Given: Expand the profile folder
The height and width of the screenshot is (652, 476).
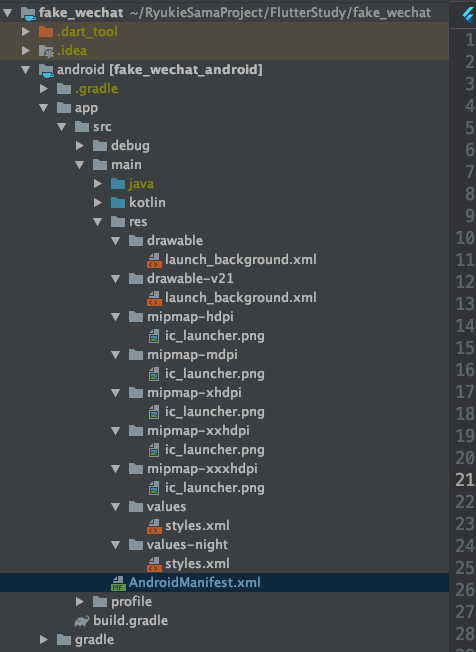Looking at the screenshot, I should 80,602.
